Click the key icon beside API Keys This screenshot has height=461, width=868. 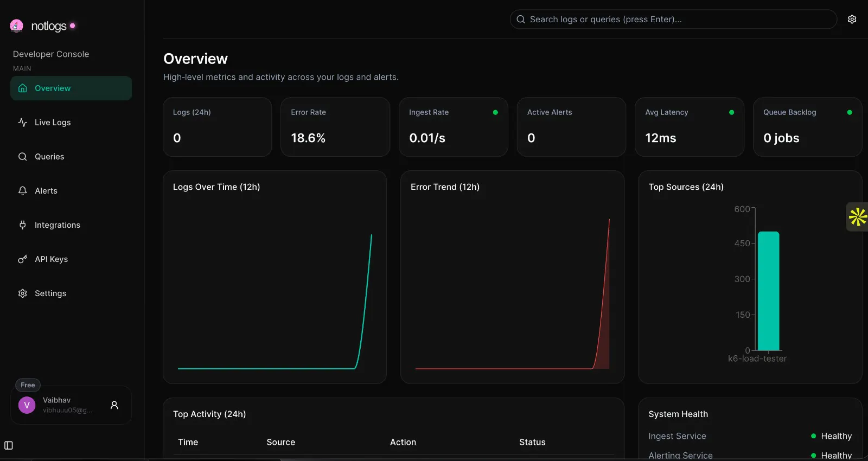23,259
